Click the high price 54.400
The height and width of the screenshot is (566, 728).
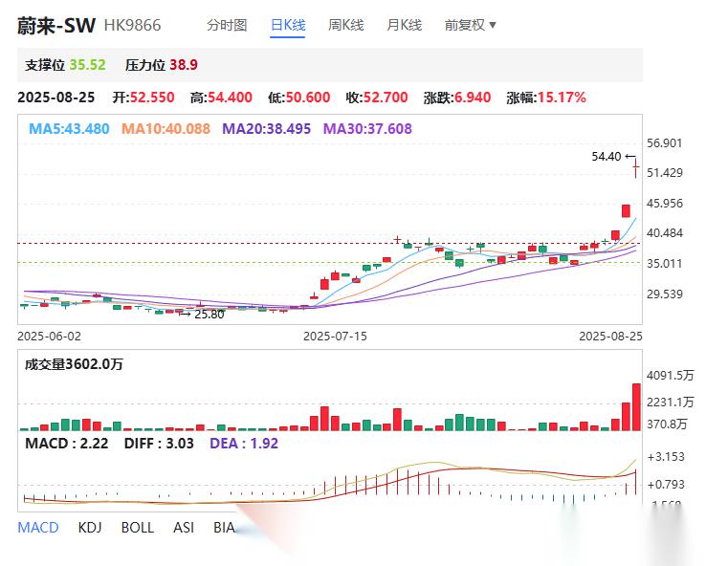tap(230, 98)
